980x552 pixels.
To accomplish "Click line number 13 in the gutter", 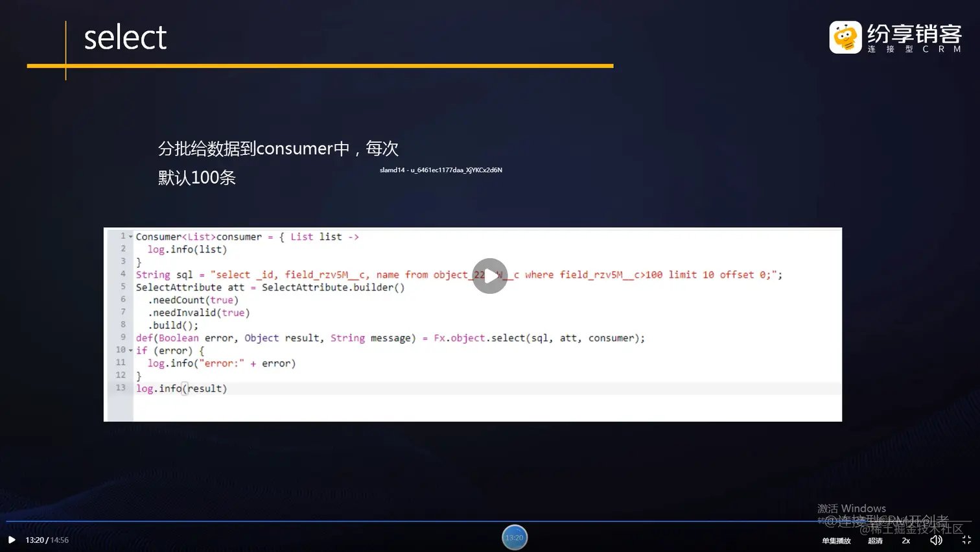I will pos(121,388).
